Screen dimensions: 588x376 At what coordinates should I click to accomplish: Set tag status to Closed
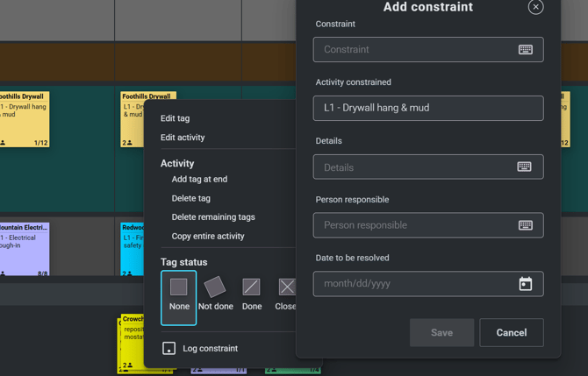pos(286,294)
